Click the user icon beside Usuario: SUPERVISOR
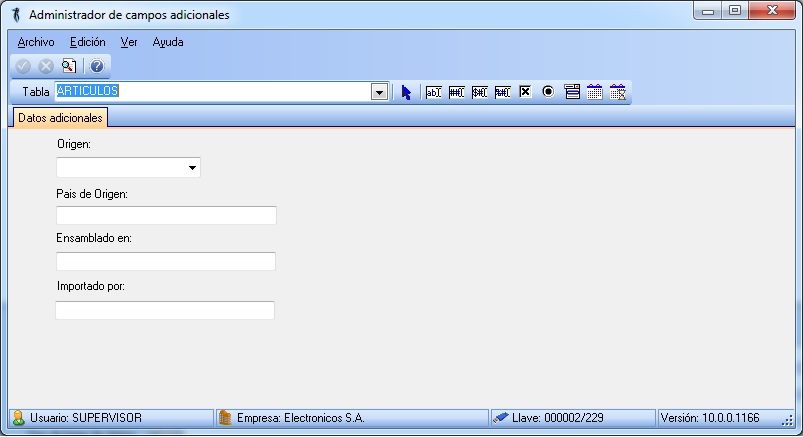803x437 pixels. click(x=18, y=418)
